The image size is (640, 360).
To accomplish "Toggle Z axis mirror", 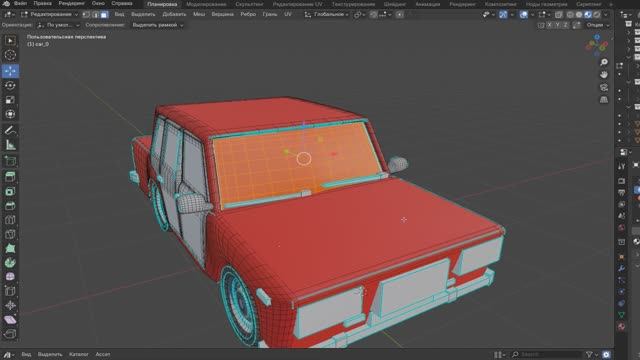I will (x=565, y=25).
